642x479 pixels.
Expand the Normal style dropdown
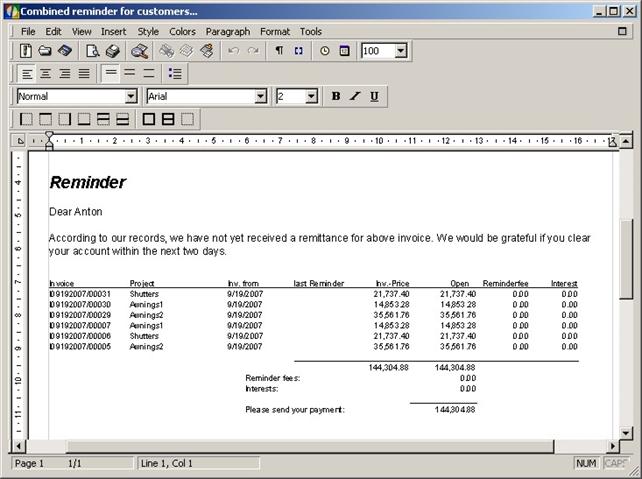coord(131,97)
